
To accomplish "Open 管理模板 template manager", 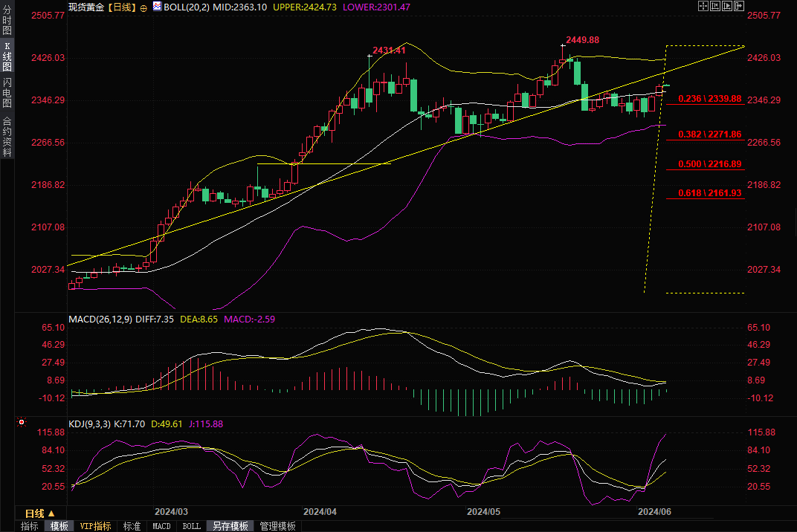I will tap(277, 526).
